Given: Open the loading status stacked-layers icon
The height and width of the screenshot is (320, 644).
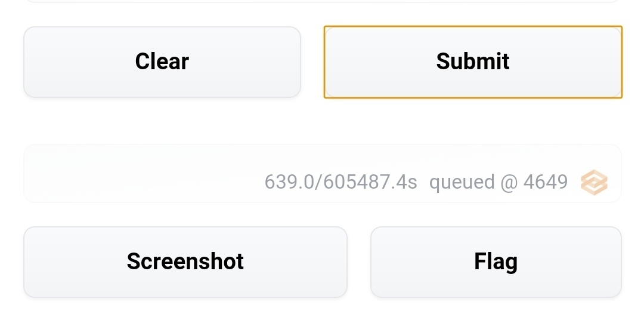Looking at the screenshot, I should (x=594, y=182).
